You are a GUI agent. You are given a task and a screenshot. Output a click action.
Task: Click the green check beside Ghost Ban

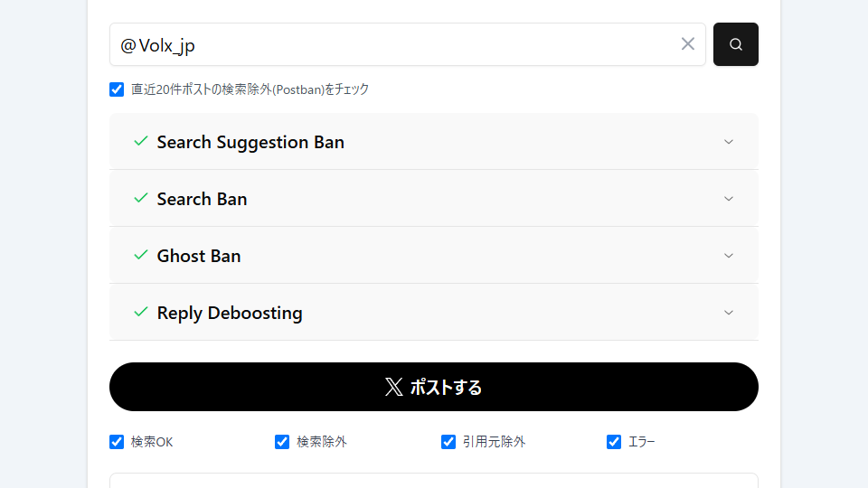[x=141, y=255]
